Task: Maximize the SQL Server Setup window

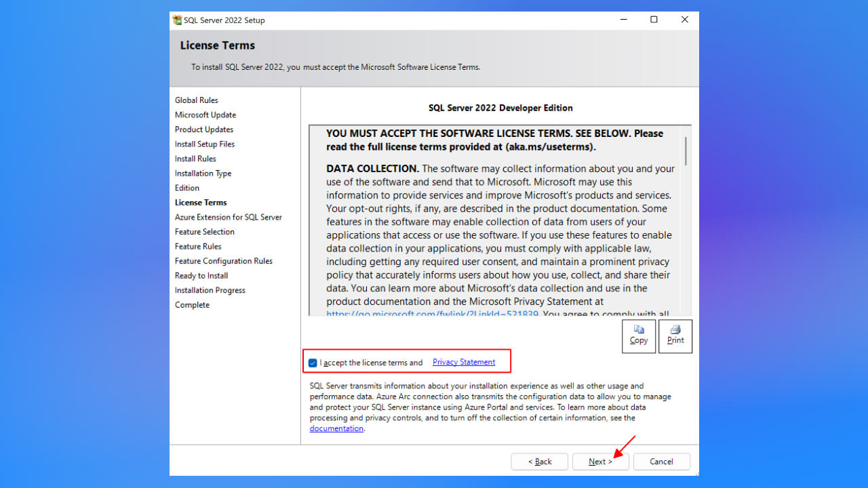Action: [x=654, y=20]
